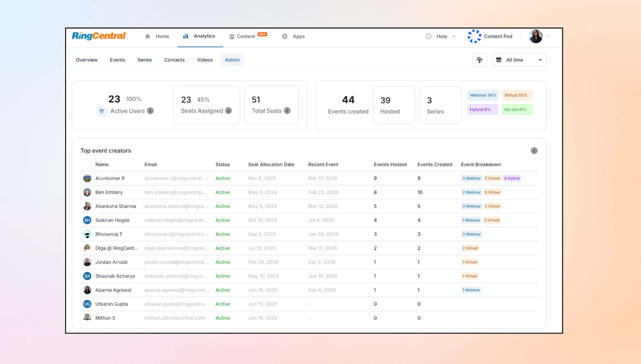Screen dimensions: 641x364
Task: Click the Help info circle icon
Action: [428, 36]
